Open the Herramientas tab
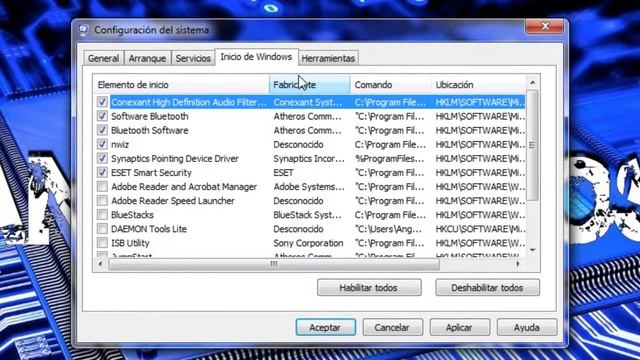Screen dimensions: 640x360 (x=328, y=58)
